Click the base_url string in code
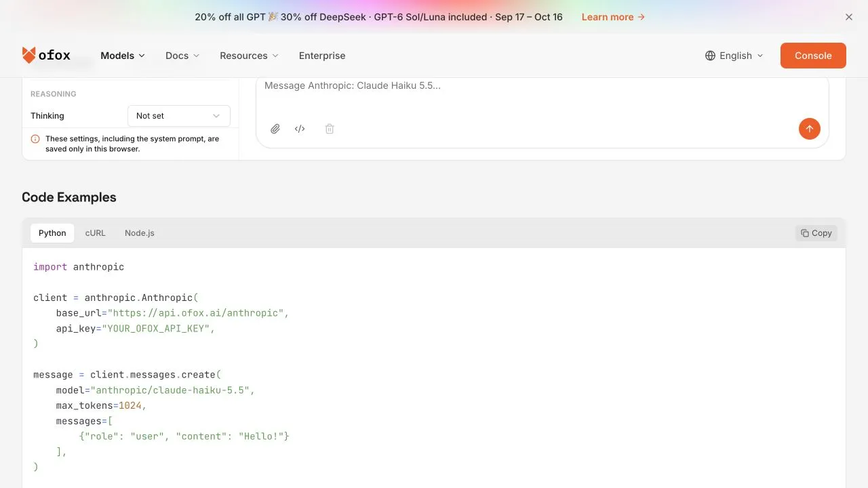The image size is (868, 488). [195, 313]
